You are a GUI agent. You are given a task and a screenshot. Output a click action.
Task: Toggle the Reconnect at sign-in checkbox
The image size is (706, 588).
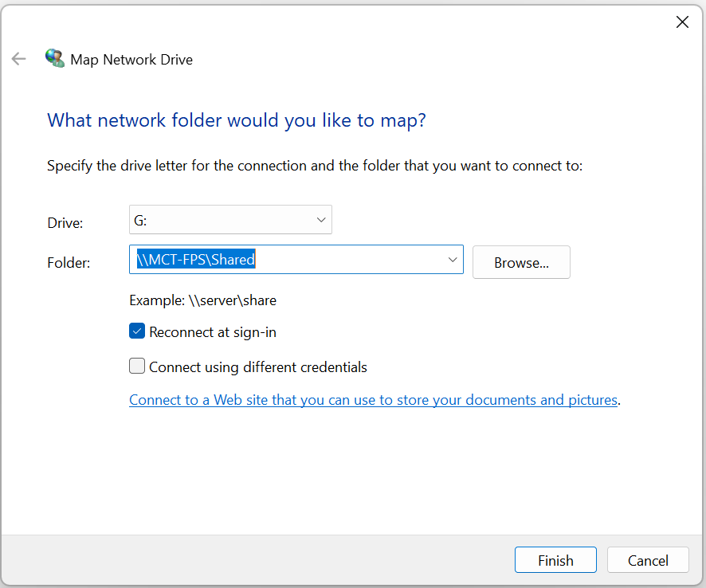coord(137,332)
